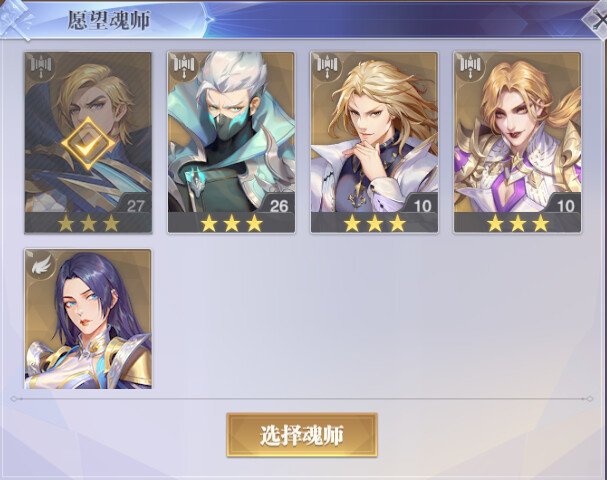The height and width of the screenshot is (480, 607).
Task: Click the 愿望魂师 title text
Action: (108, 20)
